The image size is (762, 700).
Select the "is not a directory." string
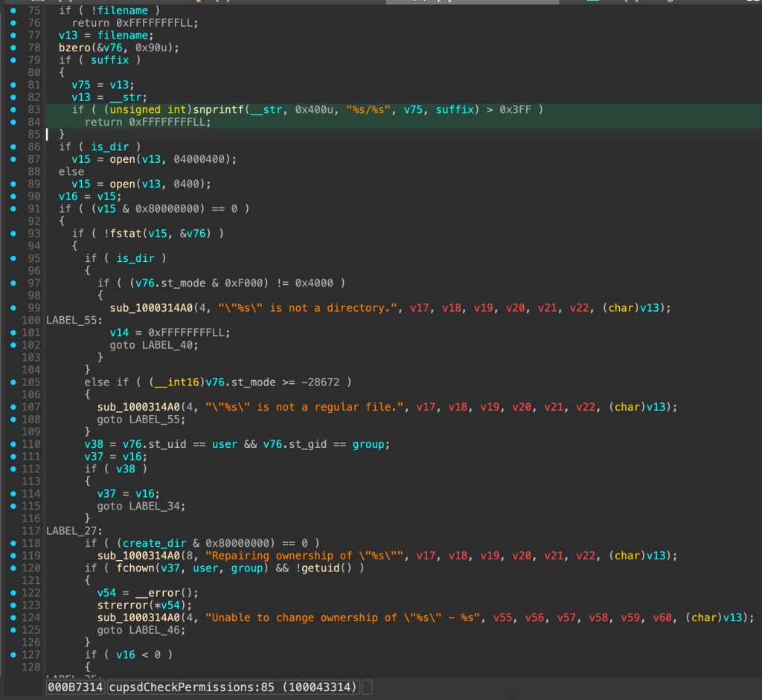[307, 308]
